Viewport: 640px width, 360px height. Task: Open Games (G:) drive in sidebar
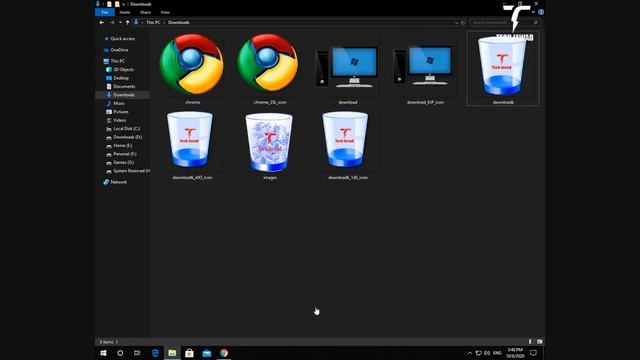pos(123,162)
